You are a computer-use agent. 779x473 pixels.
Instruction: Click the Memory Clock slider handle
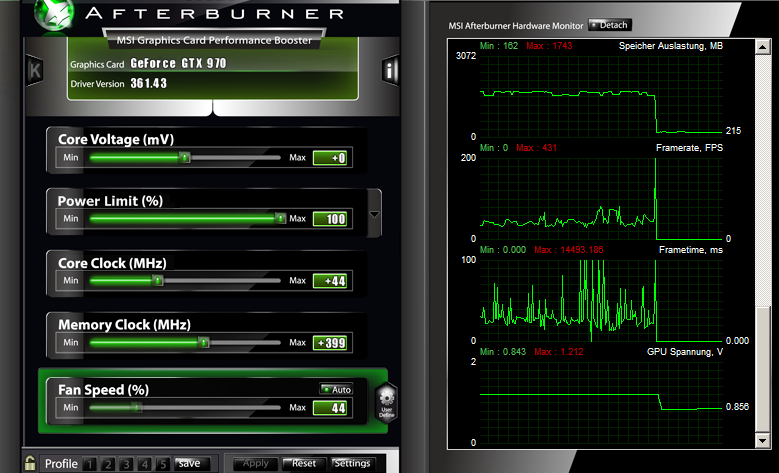[203, 342]
